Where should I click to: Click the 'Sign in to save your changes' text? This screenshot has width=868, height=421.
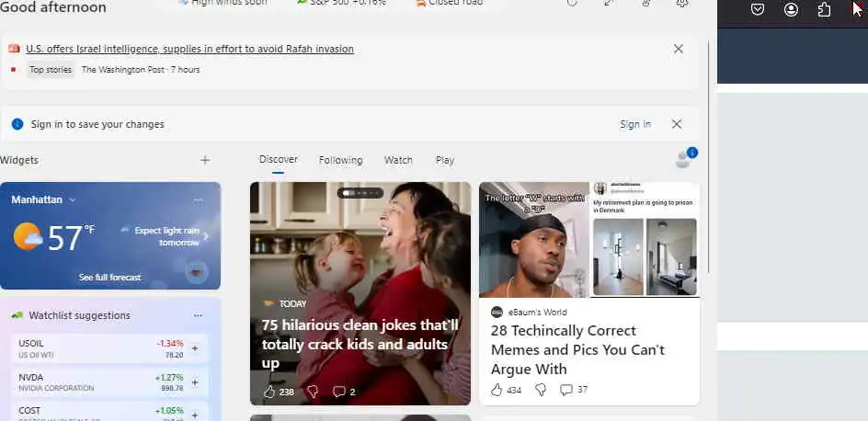pyautogui.click(x=97, y=124)
